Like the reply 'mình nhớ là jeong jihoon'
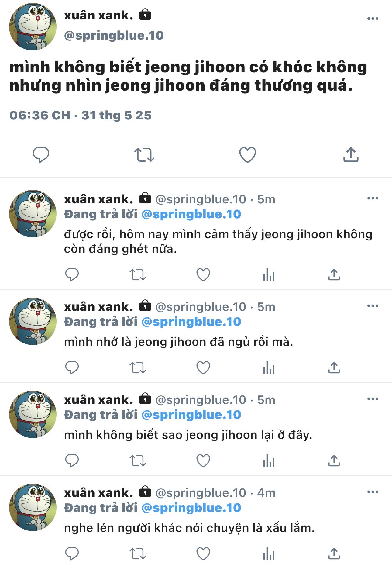Viewport: 392px width, 566px height. click(x=203, y=368)
